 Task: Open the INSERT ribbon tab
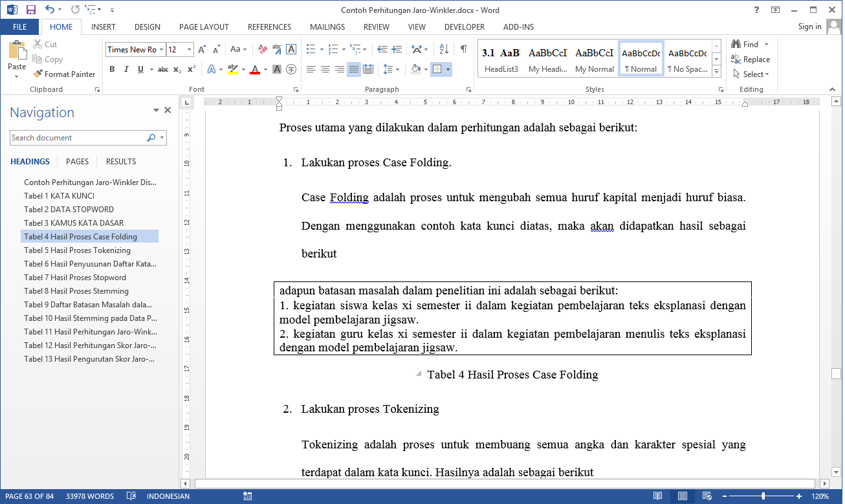click(x=104, y=27)
